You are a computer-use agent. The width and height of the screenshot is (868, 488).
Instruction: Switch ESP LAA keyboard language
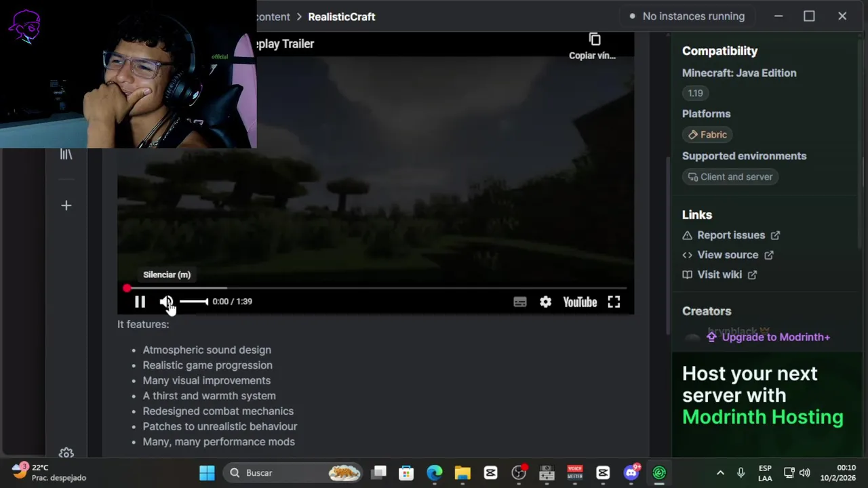click(765, 473)
